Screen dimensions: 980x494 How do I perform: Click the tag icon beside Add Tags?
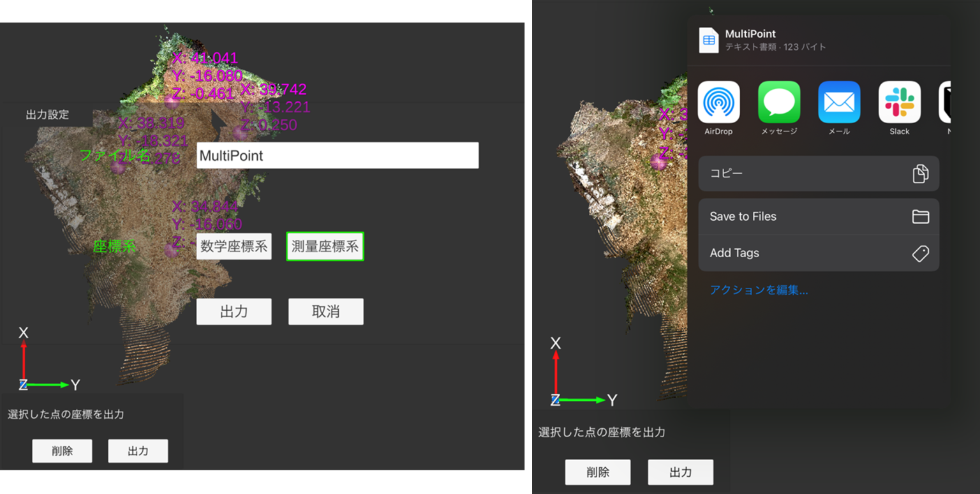(920, 253)
